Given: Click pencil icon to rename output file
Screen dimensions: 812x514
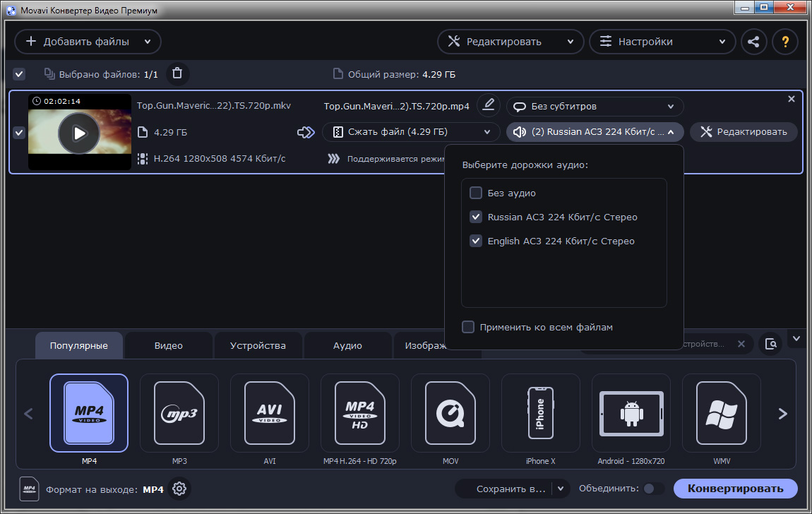Looking at the screenshot, I should (489, 105).
